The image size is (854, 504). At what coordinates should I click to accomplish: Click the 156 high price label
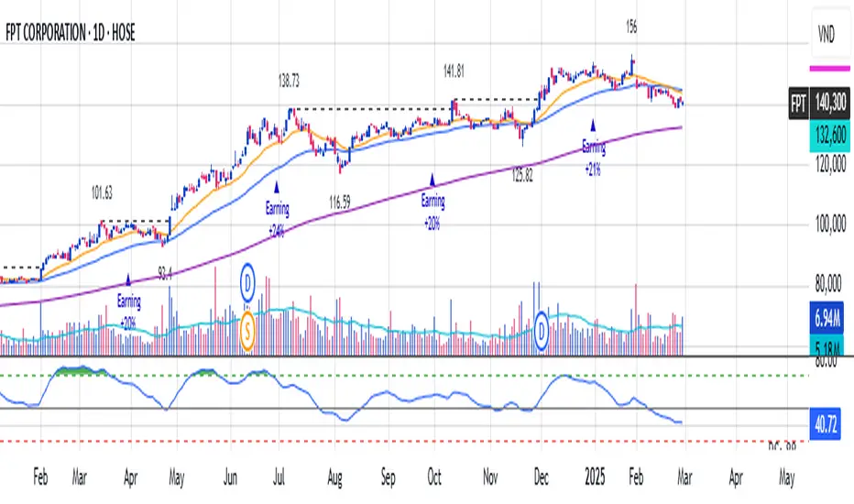point(631,27)
